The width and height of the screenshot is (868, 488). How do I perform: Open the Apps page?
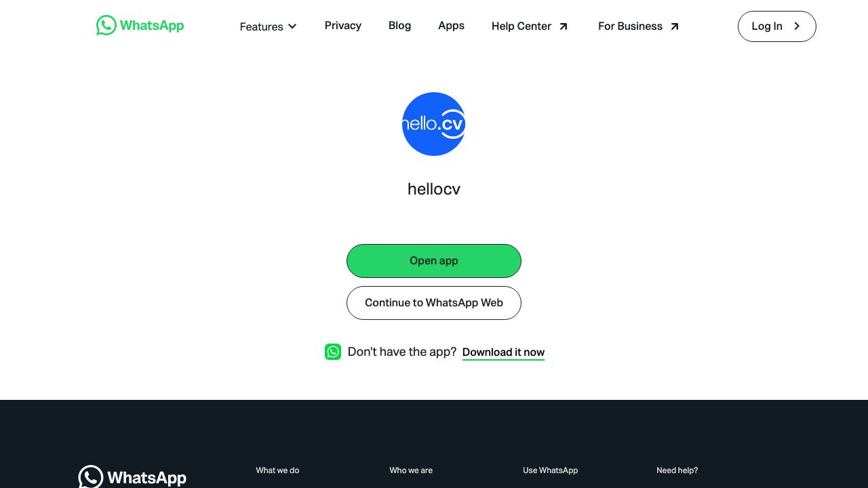[451, 26]
